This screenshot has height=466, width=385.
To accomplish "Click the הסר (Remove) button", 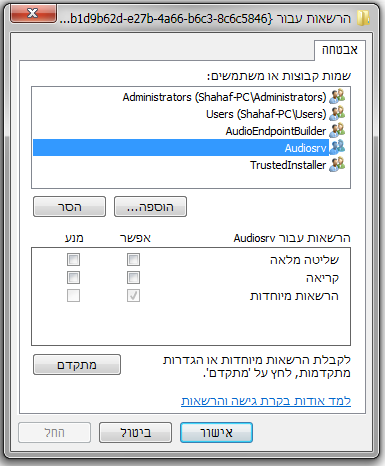I will [70, 207].
